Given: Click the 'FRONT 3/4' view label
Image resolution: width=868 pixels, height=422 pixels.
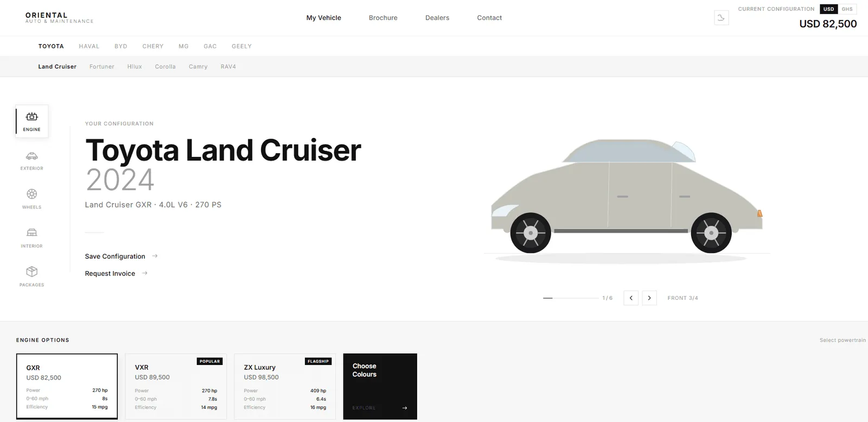Looking at the screenshot, I should (x=682, y=298).
